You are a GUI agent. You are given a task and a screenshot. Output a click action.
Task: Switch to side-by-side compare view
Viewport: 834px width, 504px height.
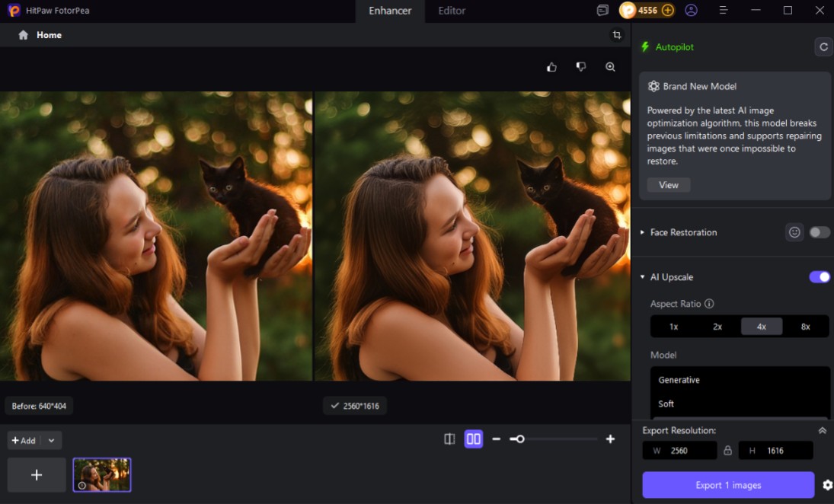474,439
